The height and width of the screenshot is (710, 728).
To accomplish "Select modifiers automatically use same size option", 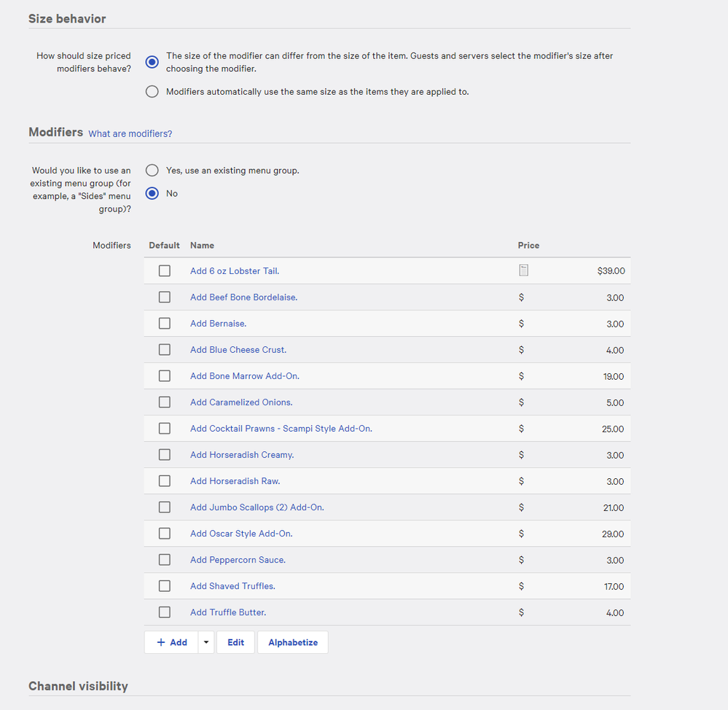I will 152,92.
